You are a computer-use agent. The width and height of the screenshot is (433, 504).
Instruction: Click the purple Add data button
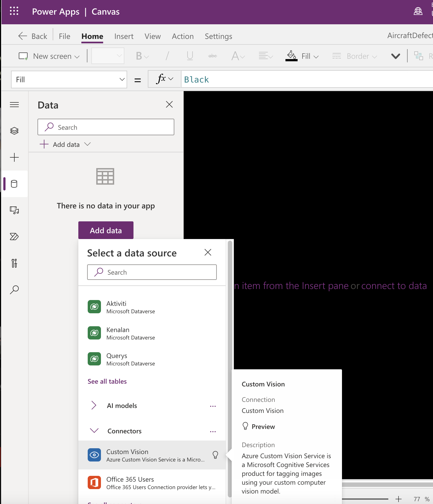coord(106,230)
